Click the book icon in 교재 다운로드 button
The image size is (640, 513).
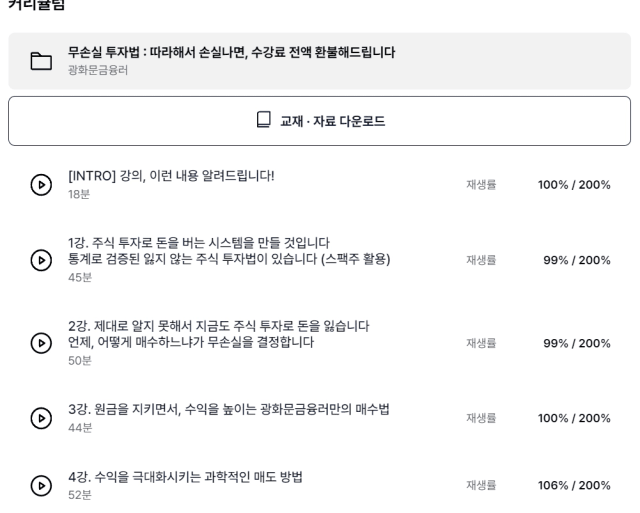[x=264, y=120]
